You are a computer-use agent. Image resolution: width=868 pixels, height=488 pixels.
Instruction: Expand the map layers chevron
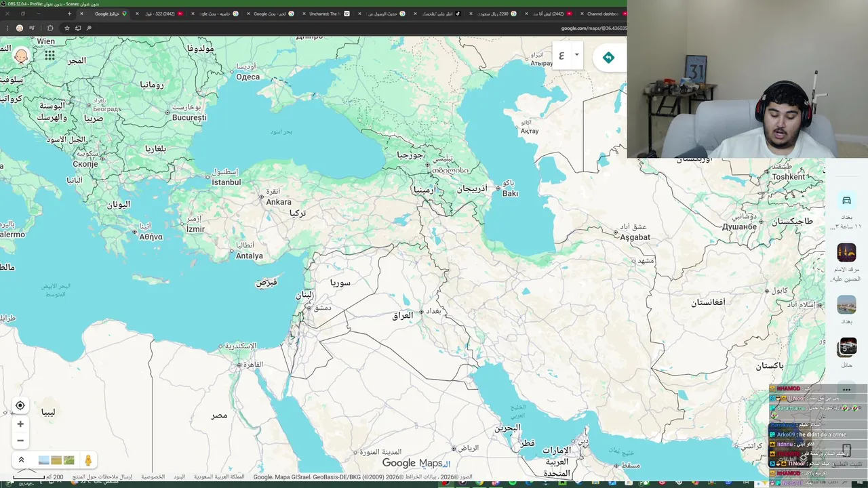(21, 460)
